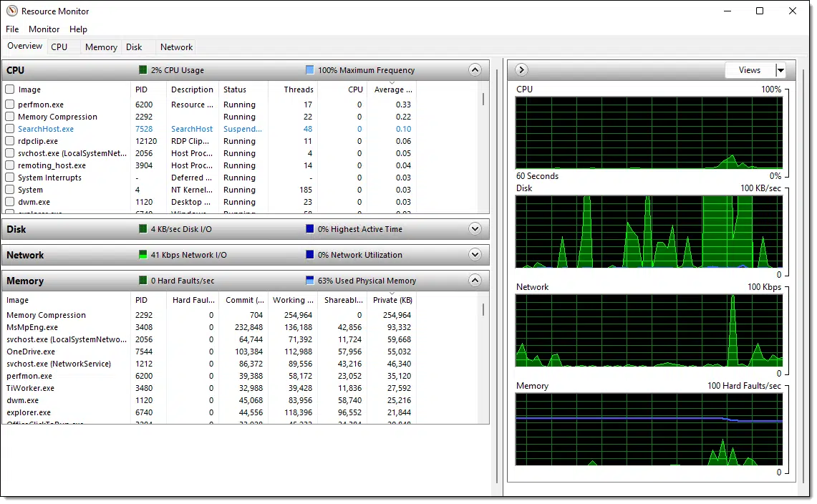Collapse graphs pane with the arrow button

[521, 70]
